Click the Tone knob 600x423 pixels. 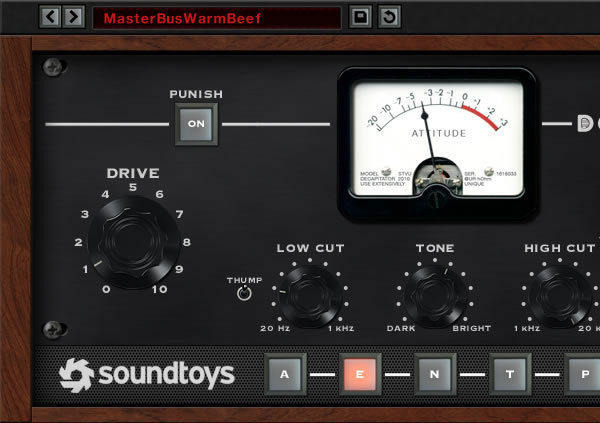[435, 296]
